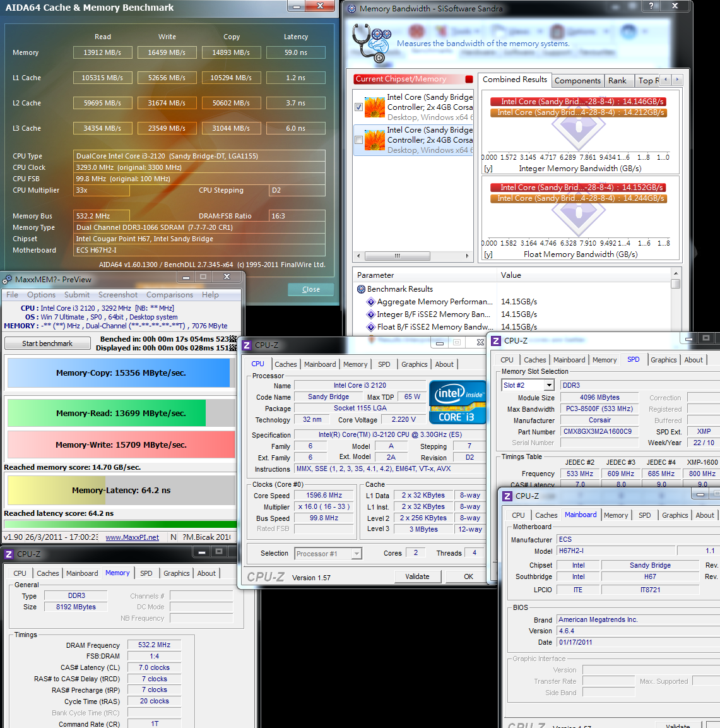
Task: Open SPD tab in CPU-Z Memory window
Action: [x=146, y=573]
